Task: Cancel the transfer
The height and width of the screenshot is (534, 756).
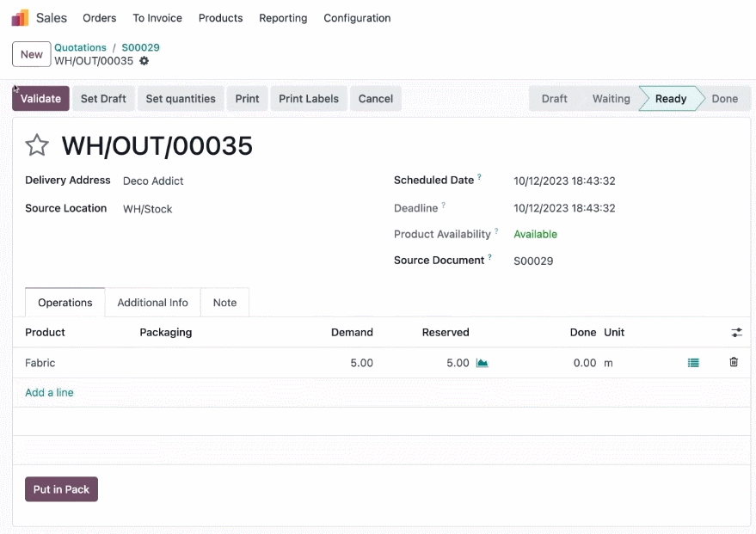Action: (x=376, y=98)
